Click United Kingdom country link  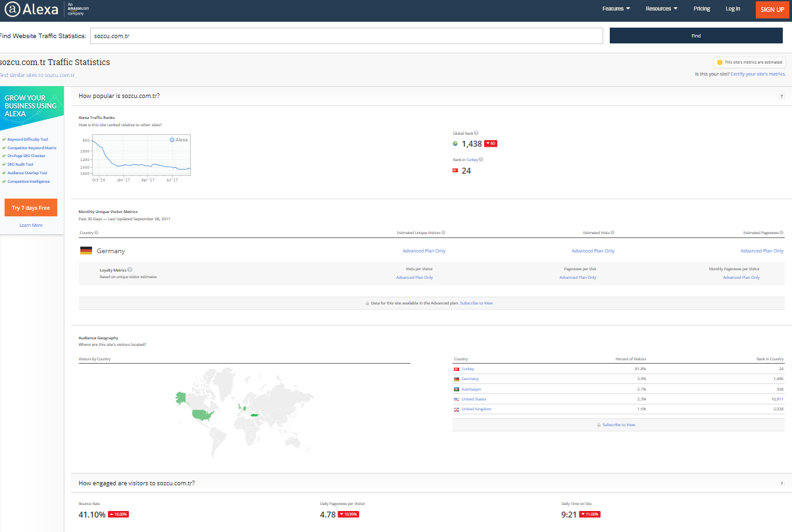tap(476, 410)
